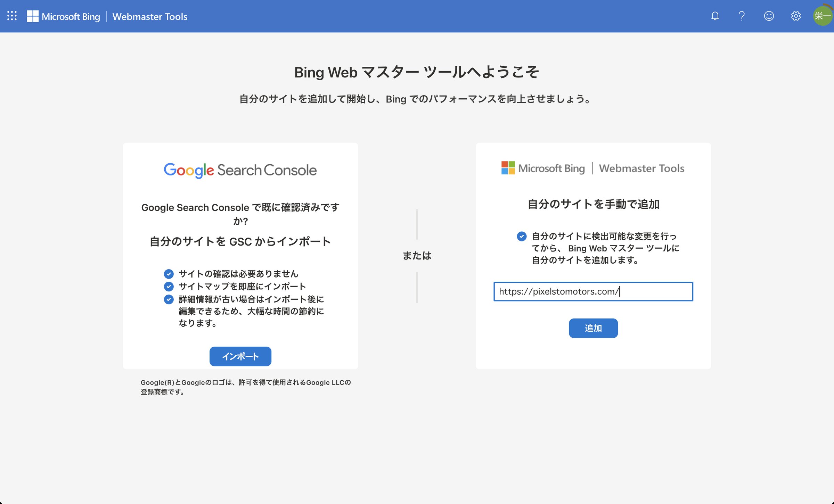Click the heading Bing Web マスター ツールへようこそ
The image size is (834, 504).
pos(417,72)
